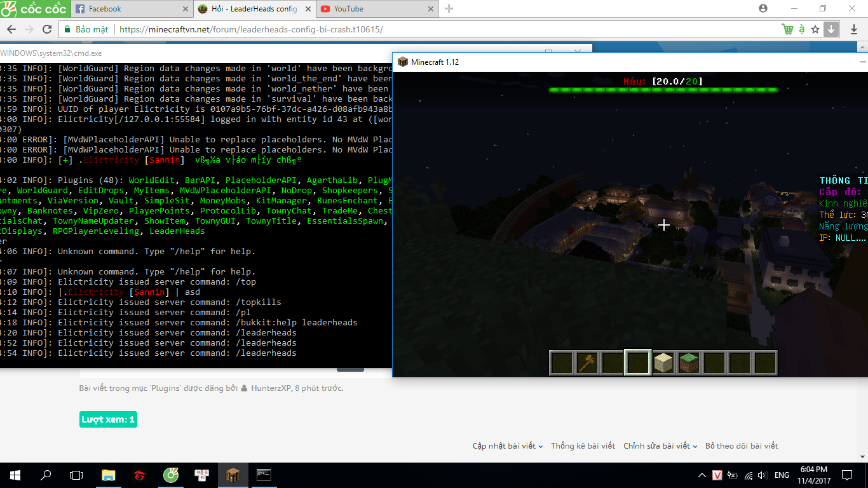Close the LeaderHeads forum tab

pyautogui.click(x=308, y=9)
